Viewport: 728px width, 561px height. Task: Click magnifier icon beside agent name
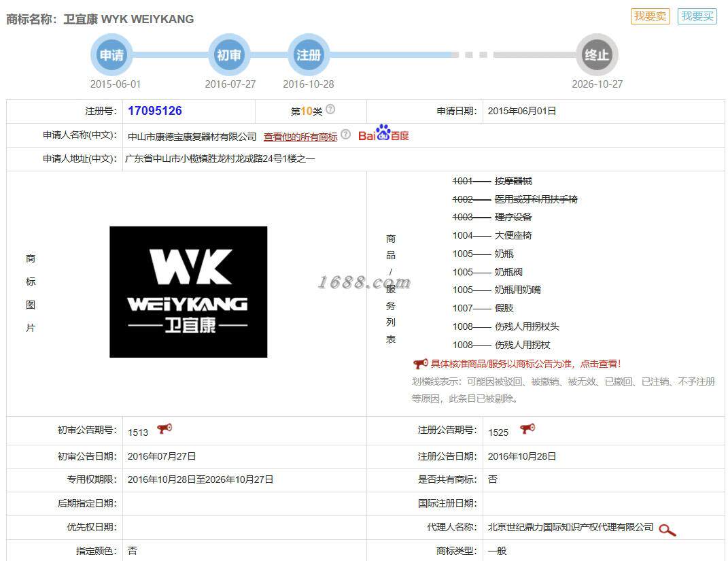[x=668, y=530]
